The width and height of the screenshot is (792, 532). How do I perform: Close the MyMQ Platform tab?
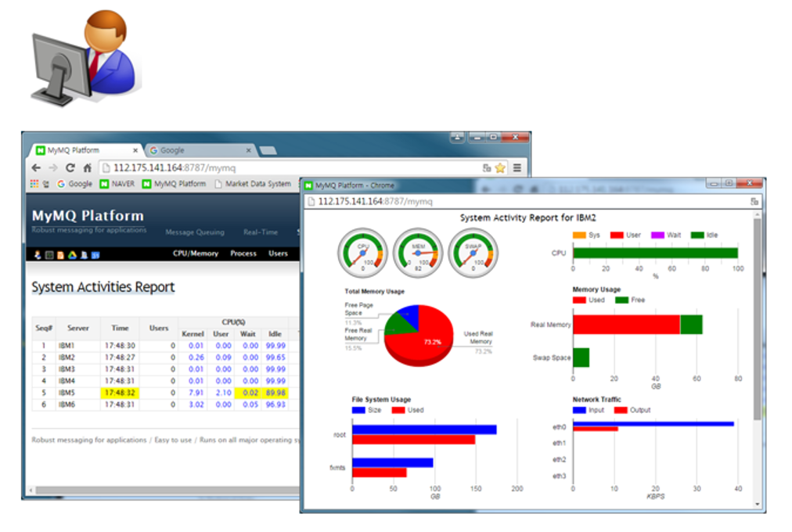[x=135, y=150]
